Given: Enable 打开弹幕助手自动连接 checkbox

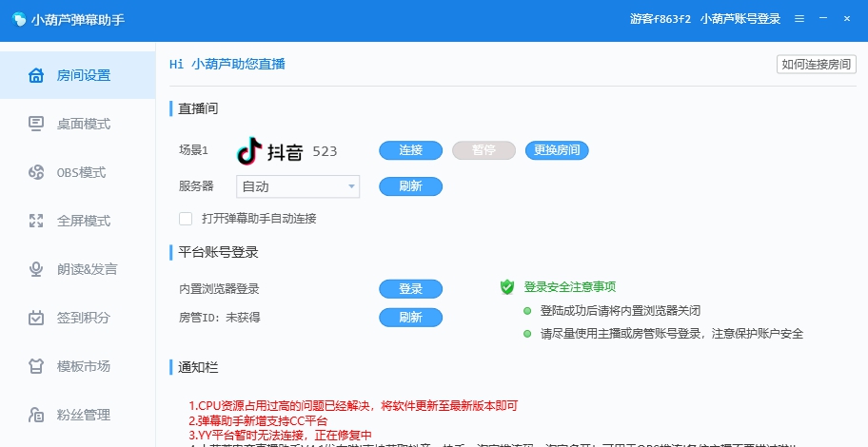Looking at the screenshot, I should (x=186, y=219).
